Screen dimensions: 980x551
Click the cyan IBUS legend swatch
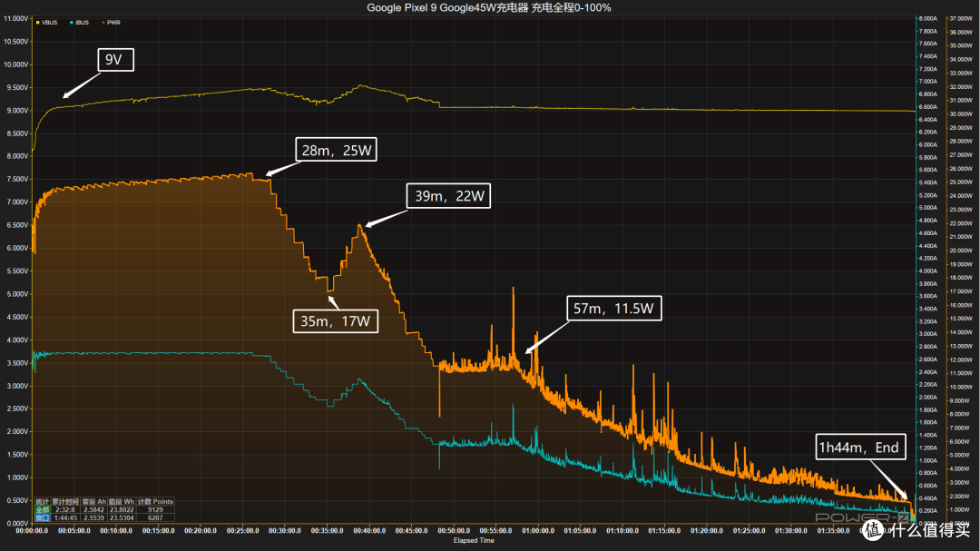(x=72, y=23)
